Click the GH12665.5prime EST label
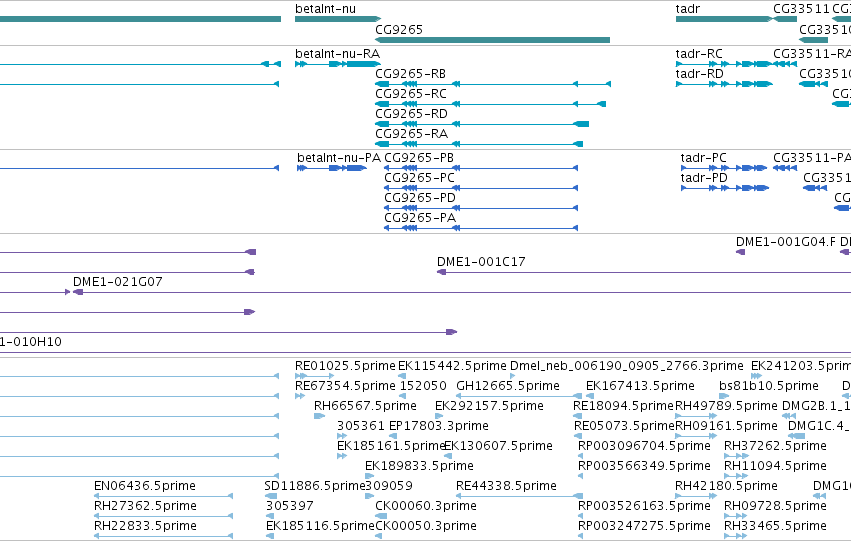The width and height of the screenshot is (851, 541). [x=508, y=386]
